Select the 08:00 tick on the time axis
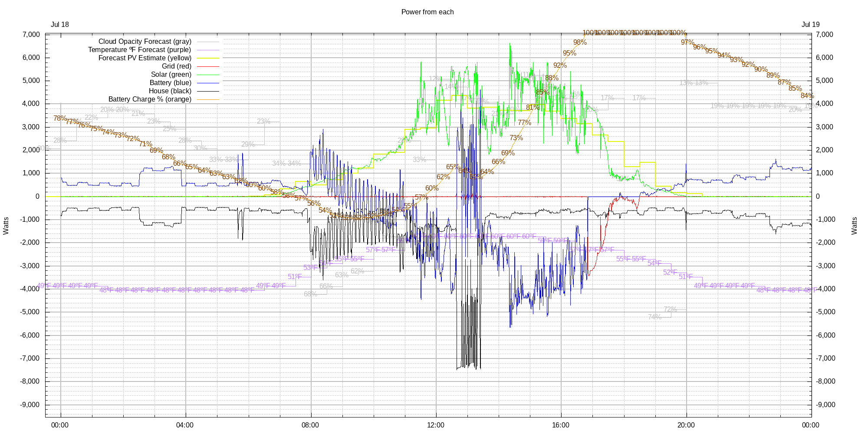 coord(310,425)
